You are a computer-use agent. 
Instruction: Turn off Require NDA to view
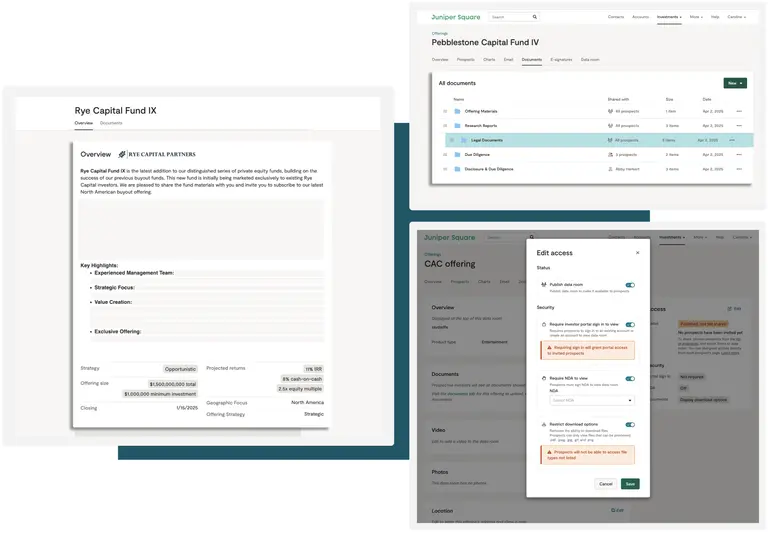(x=630, y=379)
